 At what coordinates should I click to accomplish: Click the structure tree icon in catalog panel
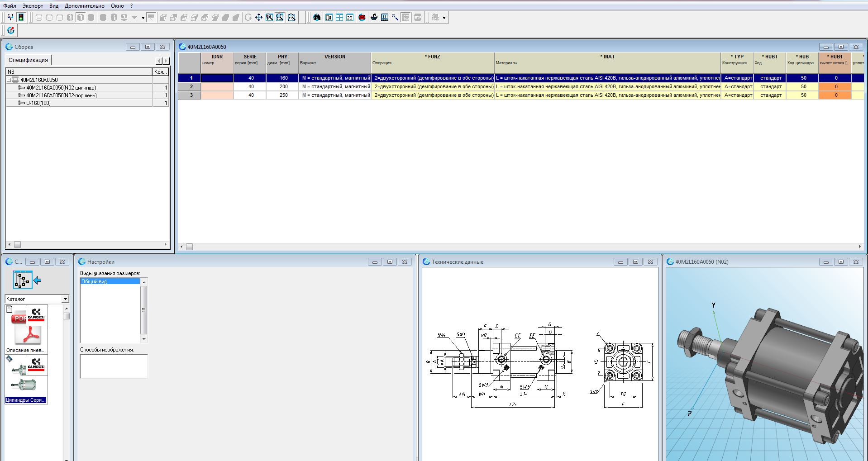coord(23,280)
